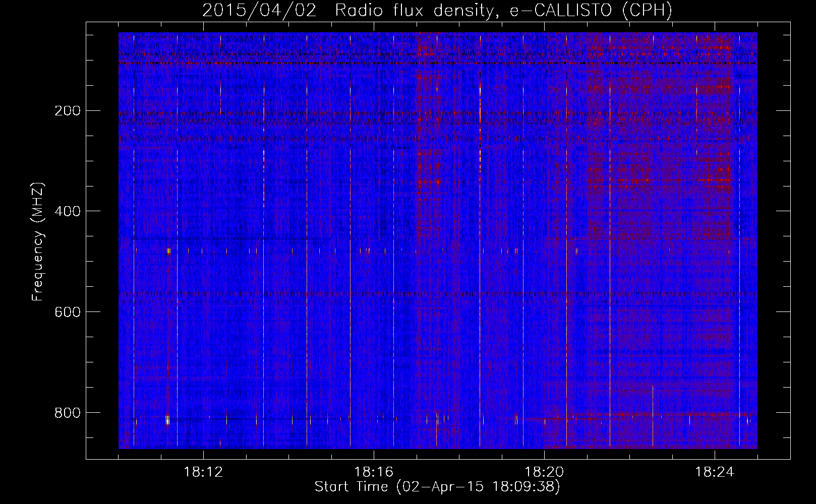Screen dimensions: 816x504
Task: Select the "18:12" time tick label
Action: point(203,472)
